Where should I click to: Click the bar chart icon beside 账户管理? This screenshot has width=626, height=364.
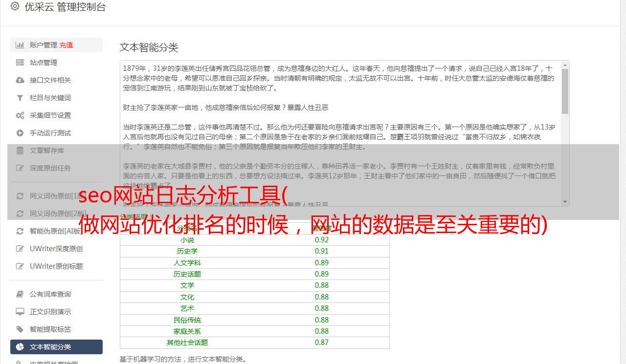(x=20, y=45)
